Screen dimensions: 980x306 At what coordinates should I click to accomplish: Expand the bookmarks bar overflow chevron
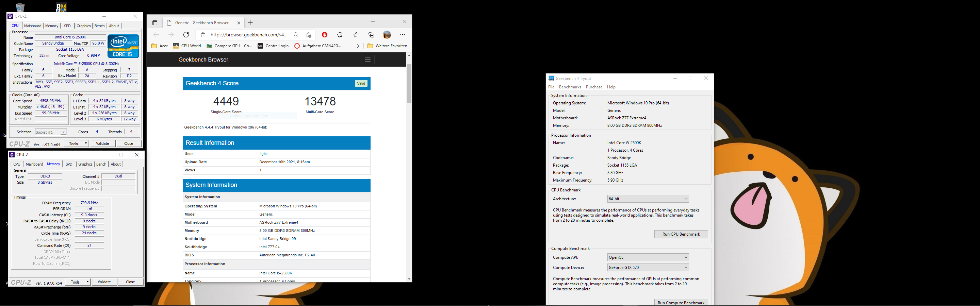[358, 46]
